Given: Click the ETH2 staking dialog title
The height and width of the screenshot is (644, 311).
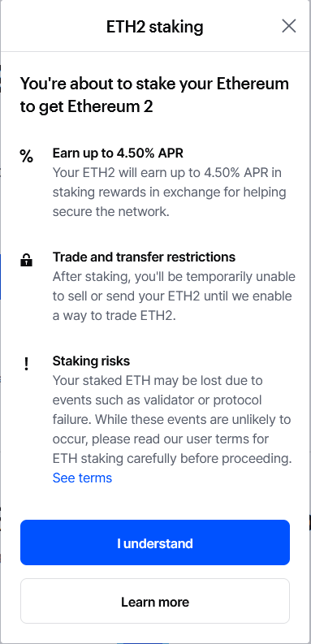Looking at the screenshot, I should pyautogui.click(x=155, y=27).
